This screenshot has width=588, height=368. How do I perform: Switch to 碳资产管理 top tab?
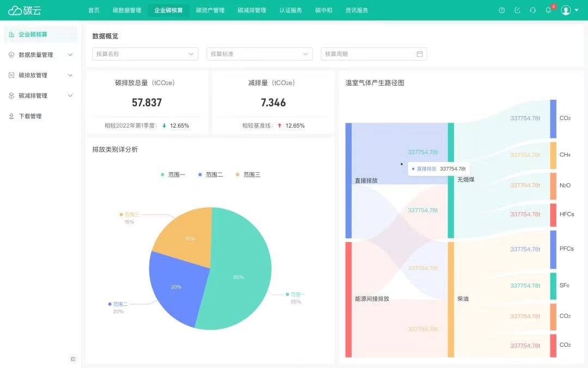tap(210, 10)
